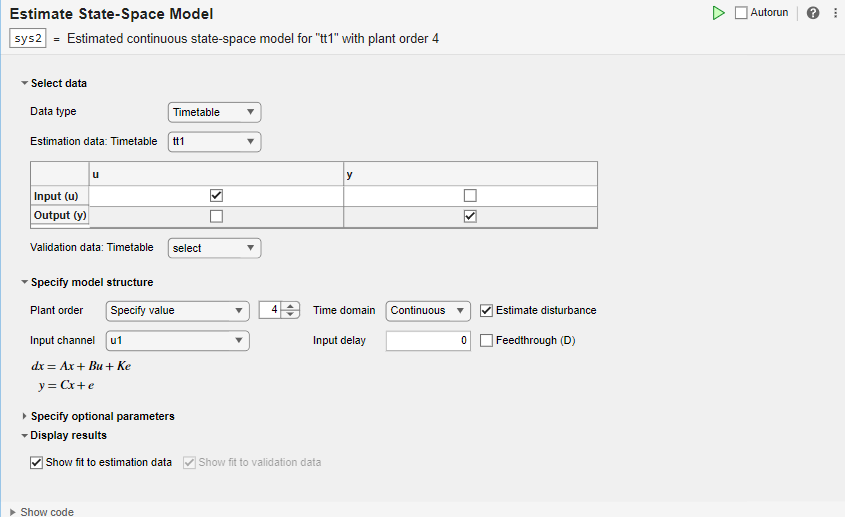
Task: Open Estimation data Timetable dropdown
Action: [214, 142]
